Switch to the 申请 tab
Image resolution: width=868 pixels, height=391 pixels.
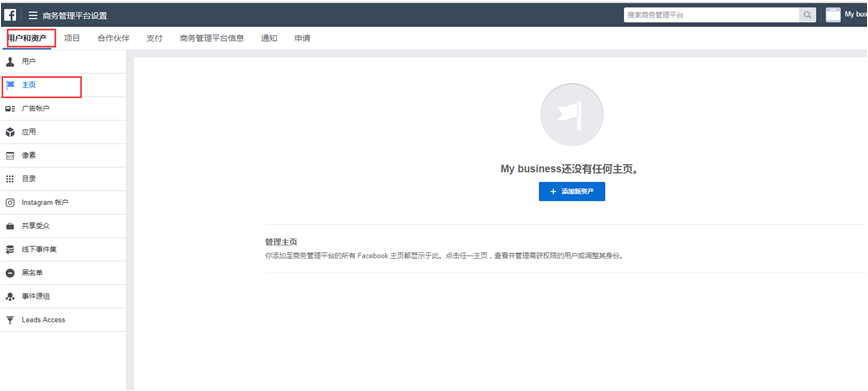(x=302, y=38)
